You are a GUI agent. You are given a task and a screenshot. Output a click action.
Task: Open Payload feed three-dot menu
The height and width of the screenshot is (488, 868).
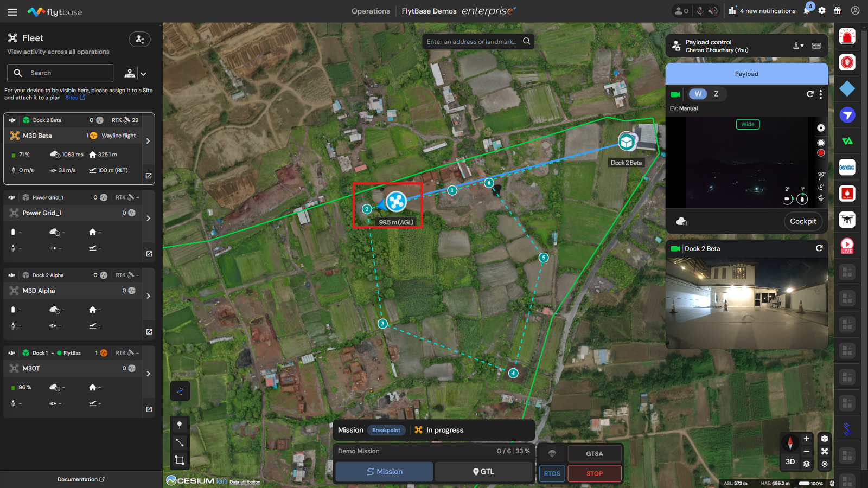tap(821, 94)
